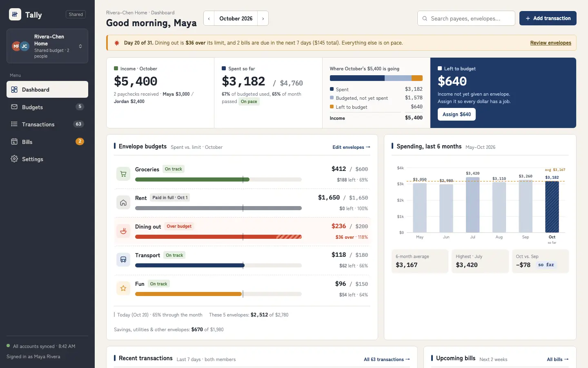Click the search payees and envelopes field
The height and width of the screenshot is (368, 588).
pos(466,18)
